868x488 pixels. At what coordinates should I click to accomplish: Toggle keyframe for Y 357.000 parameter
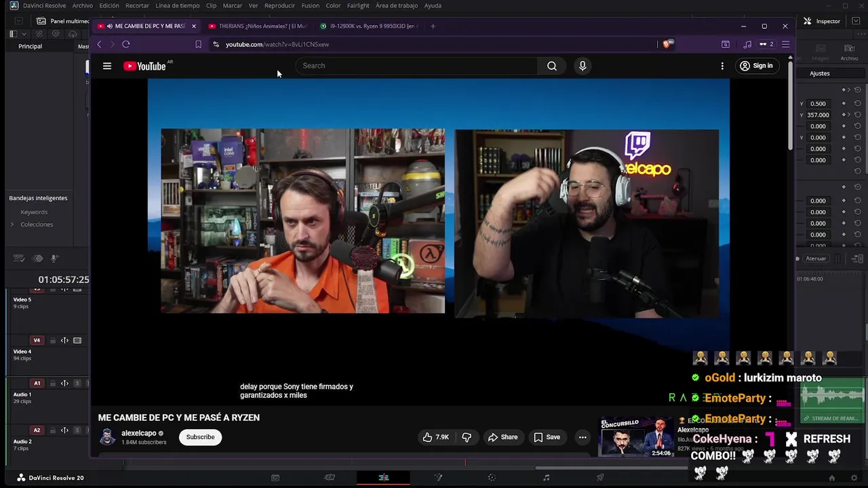[x=844, y=115]
